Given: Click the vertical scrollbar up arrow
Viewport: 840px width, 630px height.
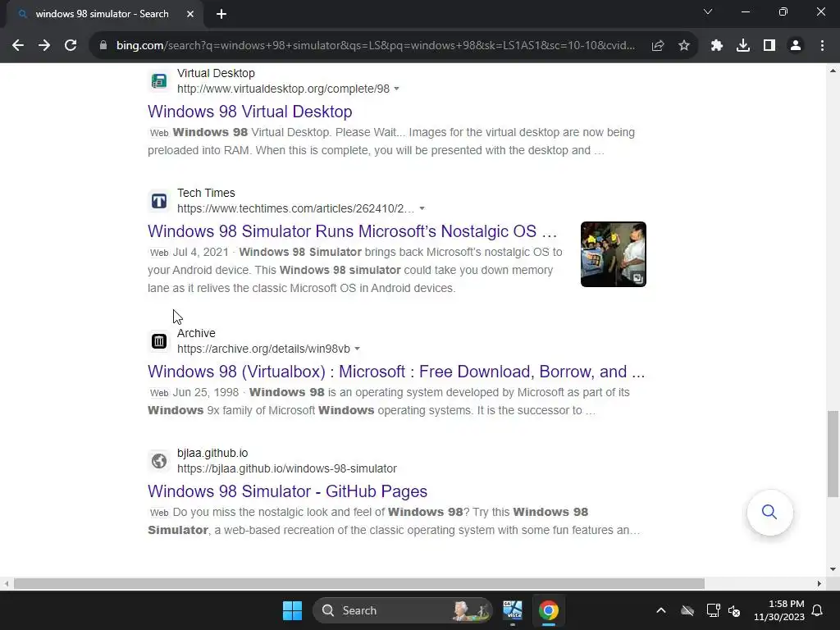Looking at the screenshot, I should [833, 71].
